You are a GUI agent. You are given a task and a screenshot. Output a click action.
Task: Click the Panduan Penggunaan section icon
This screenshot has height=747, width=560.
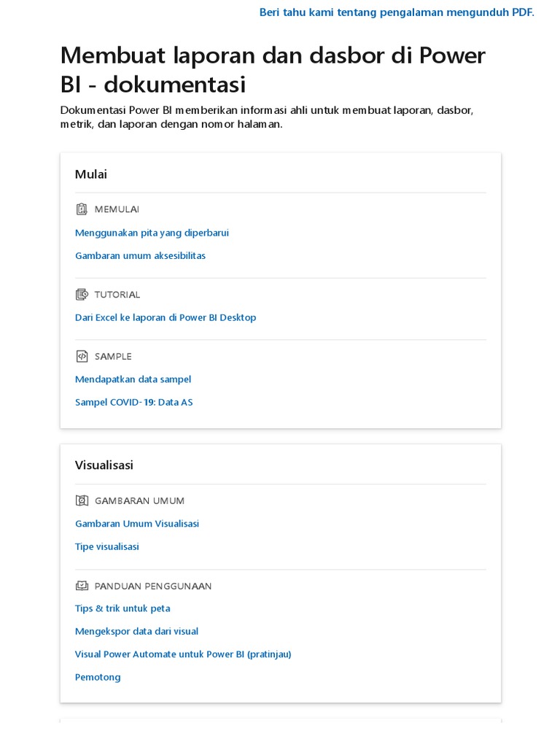(x=82, y=586)
